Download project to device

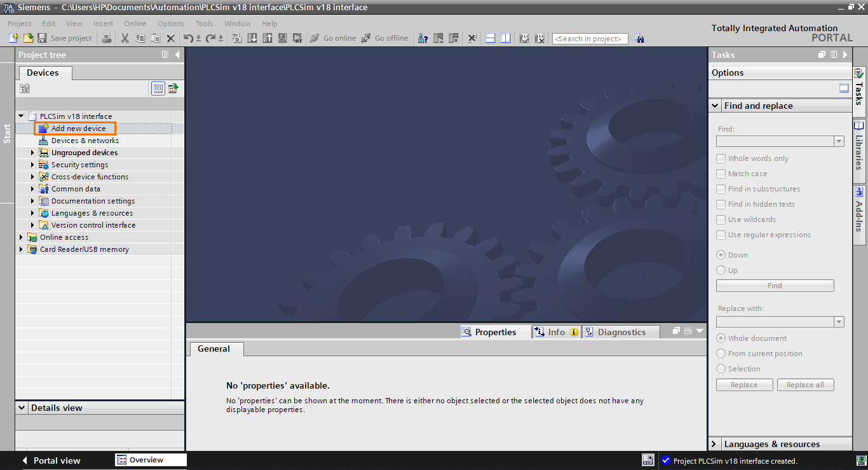point(252,38)
